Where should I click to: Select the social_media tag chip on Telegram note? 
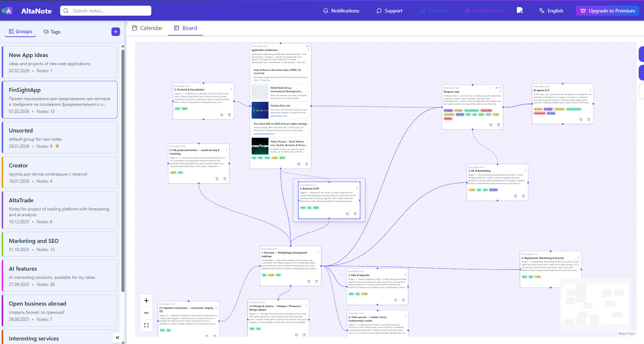pyautogui.click(x=486, y=110)
